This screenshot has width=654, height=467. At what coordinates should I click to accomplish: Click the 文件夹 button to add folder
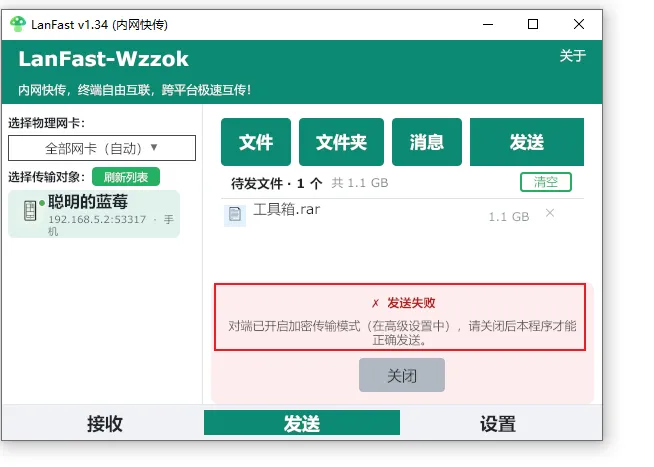click(x=341, y=142)
